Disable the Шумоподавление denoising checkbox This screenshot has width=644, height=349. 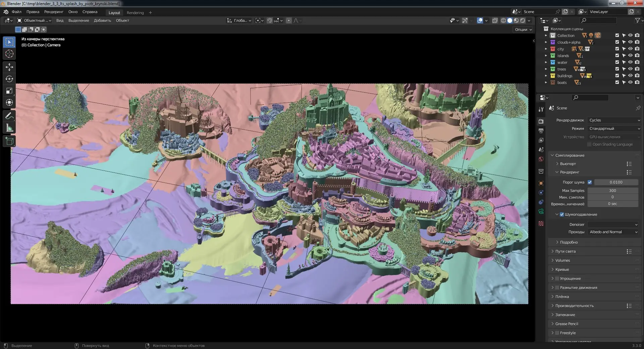click(x=562, y=214)
